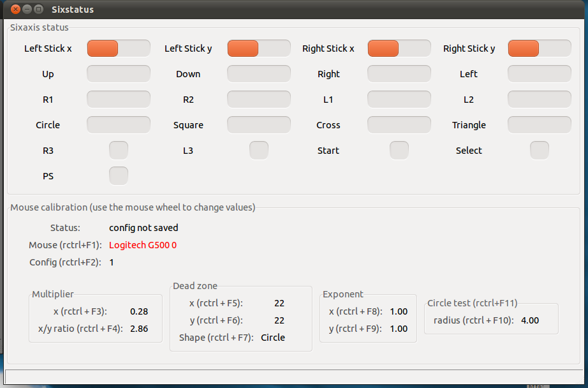
Task: Click the 'y (rctrl + F9):' exponent label
Action: 355,329
